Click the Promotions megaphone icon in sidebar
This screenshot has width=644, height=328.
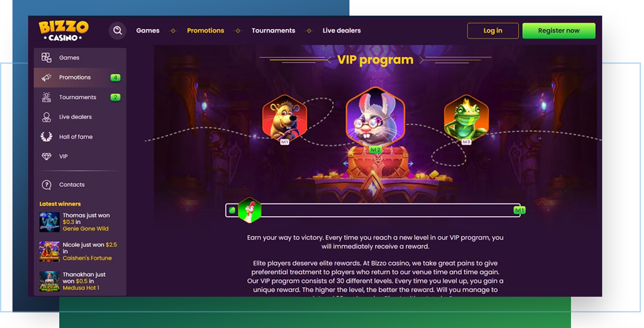pyautogui.click(x=46, y=77)
